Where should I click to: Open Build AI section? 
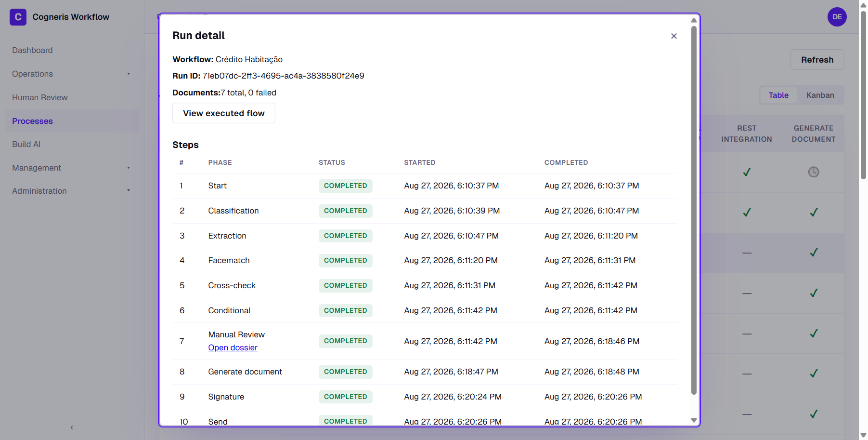(26, 144)
